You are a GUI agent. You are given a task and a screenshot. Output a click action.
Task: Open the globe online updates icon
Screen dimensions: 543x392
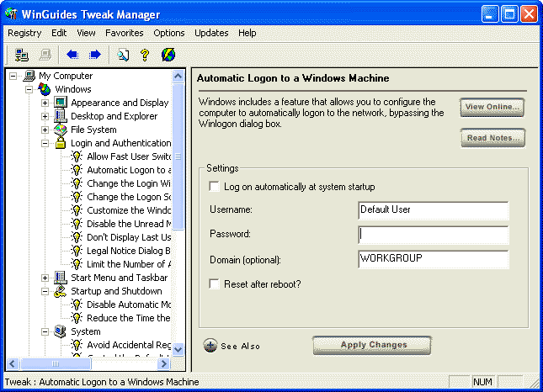168,55
